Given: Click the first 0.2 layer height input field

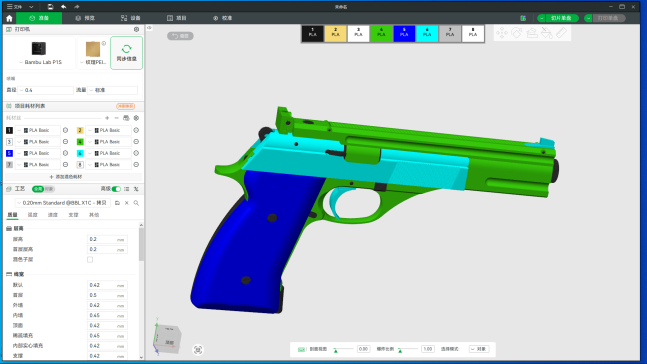Looking at the screenshot, I should pos(107,239).
